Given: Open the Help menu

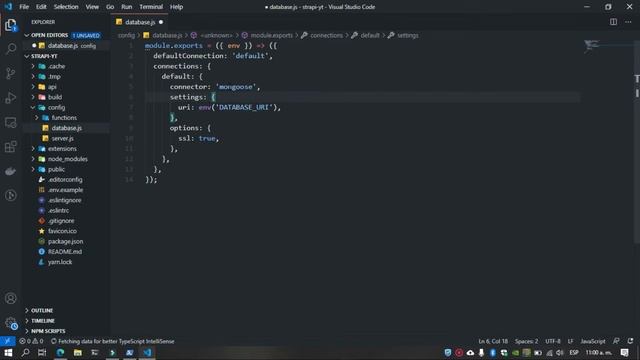Looking at the screenshot, I should (176, 7).
